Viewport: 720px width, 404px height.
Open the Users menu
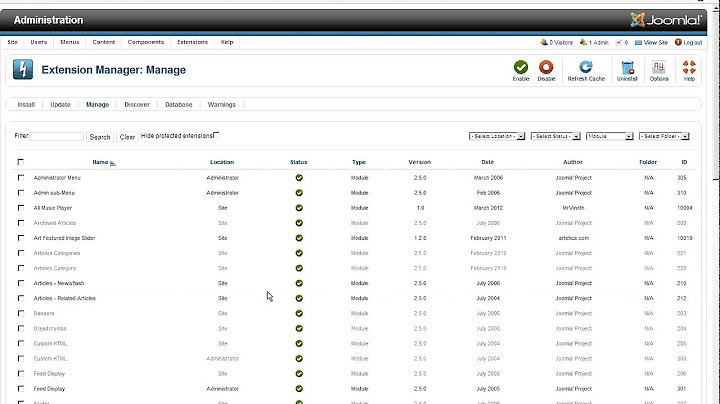click(x=39, y=42)
